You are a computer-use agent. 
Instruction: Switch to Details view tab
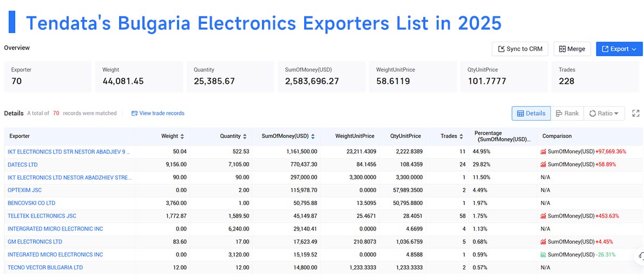[x=531, y=113]
